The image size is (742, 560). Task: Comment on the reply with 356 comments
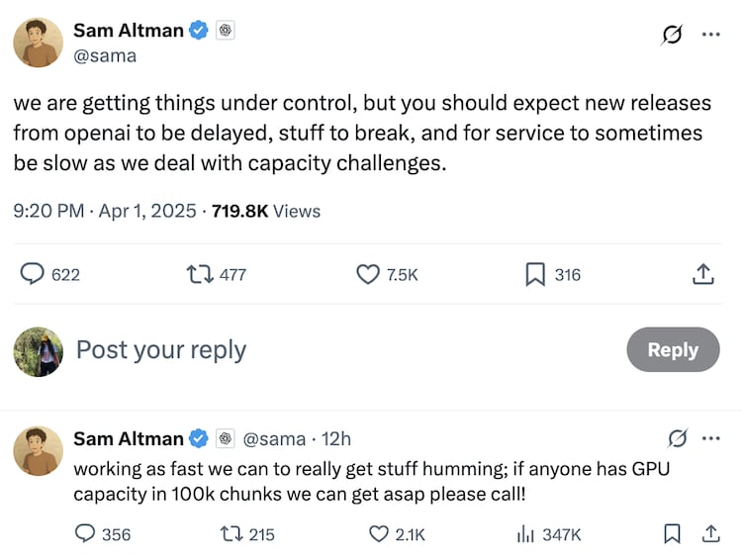click(85, 534)
